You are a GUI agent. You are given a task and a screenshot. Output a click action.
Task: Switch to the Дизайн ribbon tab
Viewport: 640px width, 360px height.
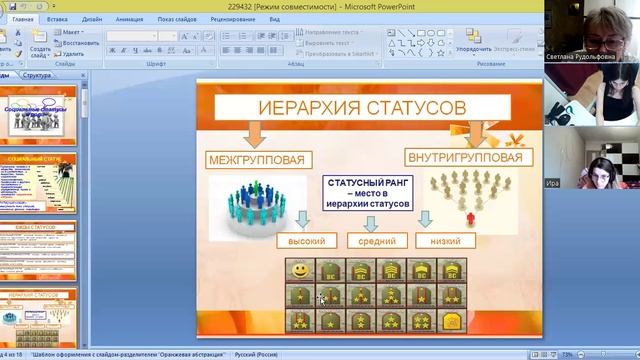pos(92,19)
